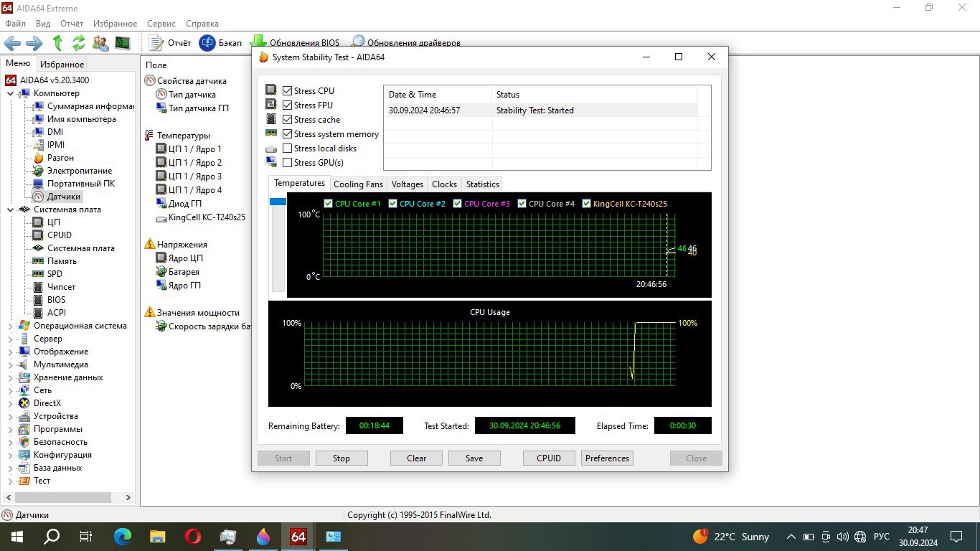This screenshot has width=980, height=551.
Task: Switch to the Cooling Fans tab
Action: tap(359, 184)
